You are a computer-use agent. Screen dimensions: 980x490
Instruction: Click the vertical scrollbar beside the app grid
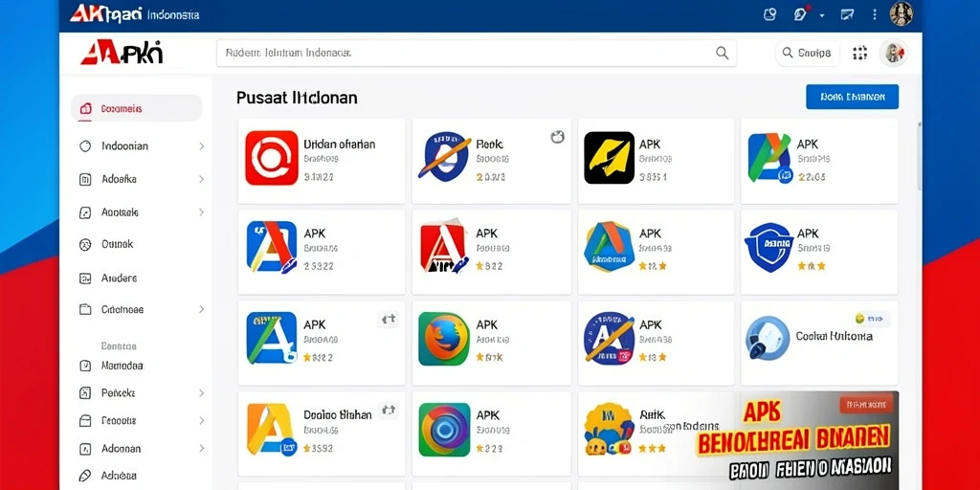(918, 156)
